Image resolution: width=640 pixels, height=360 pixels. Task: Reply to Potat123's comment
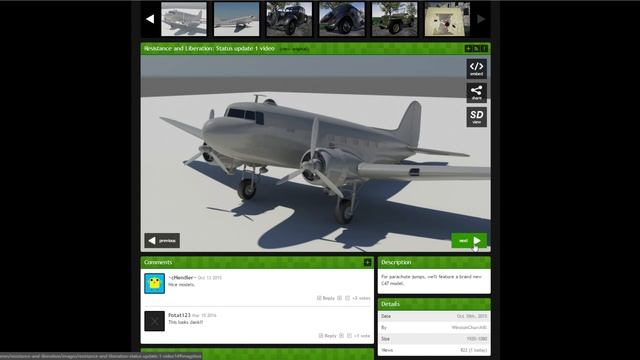pos(327,336)
